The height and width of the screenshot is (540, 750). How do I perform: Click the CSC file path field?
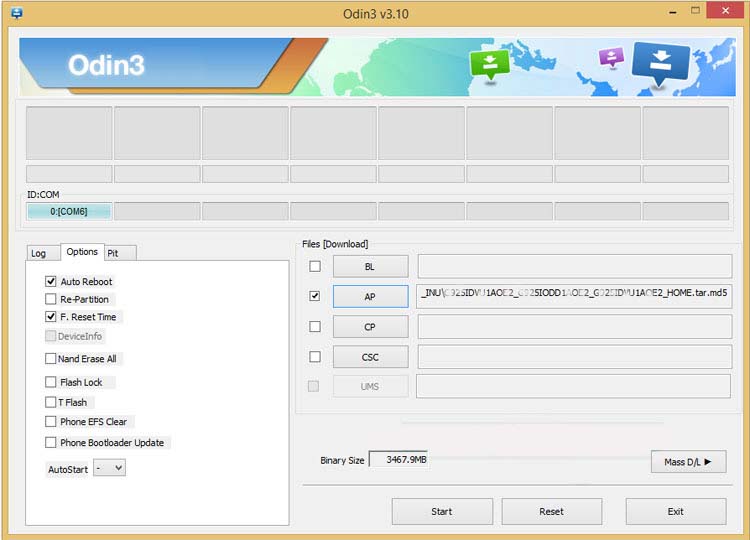tap(575, 356)
